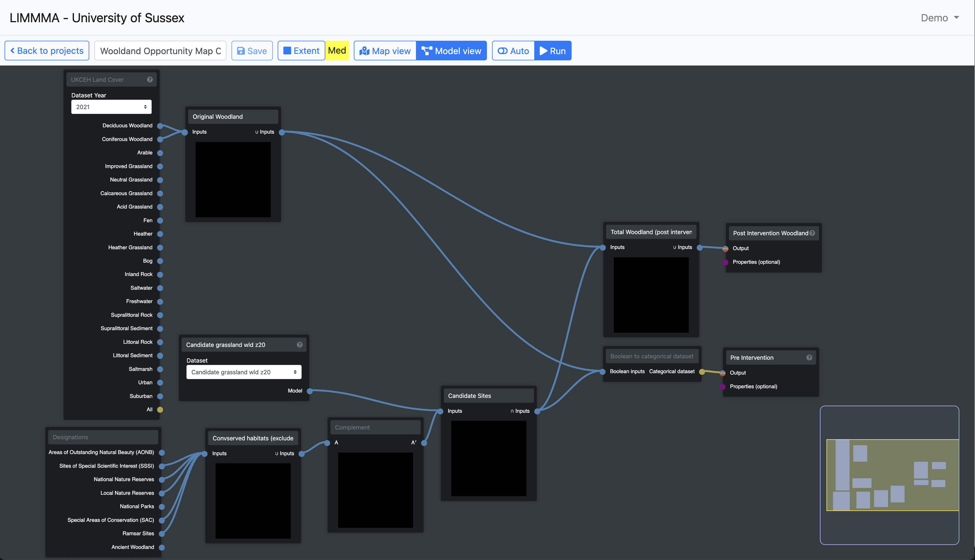Switch to Map view
This screenshot has height=560, width=975.
(385, 51)
